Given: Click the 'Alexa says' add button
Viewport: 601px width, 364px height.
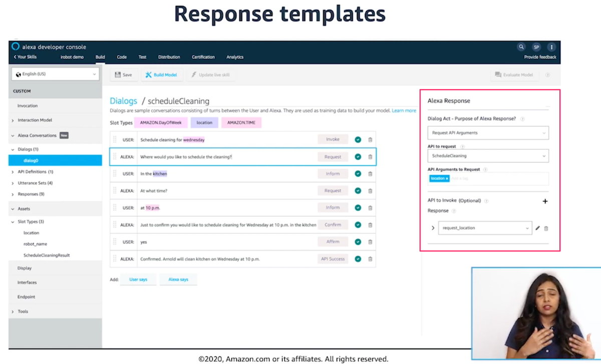Looking at the screenshot, I should tap(178, 279).
